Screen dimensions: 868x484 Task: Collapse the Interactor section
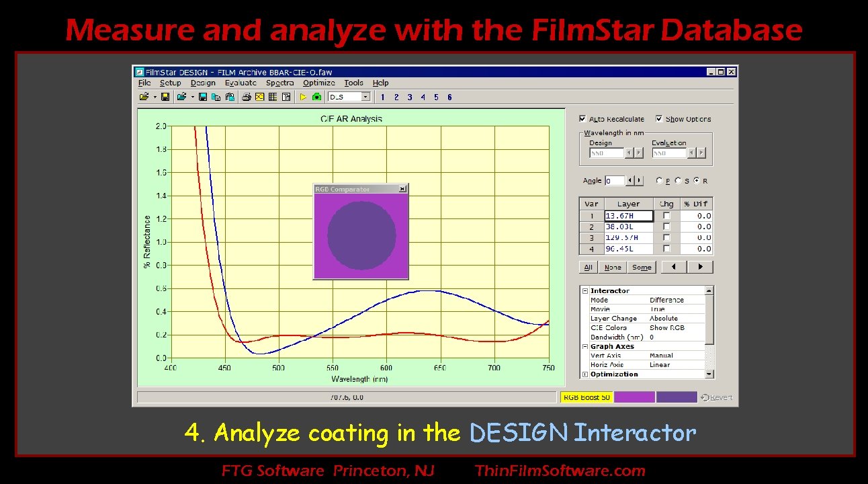coord(585,291)
